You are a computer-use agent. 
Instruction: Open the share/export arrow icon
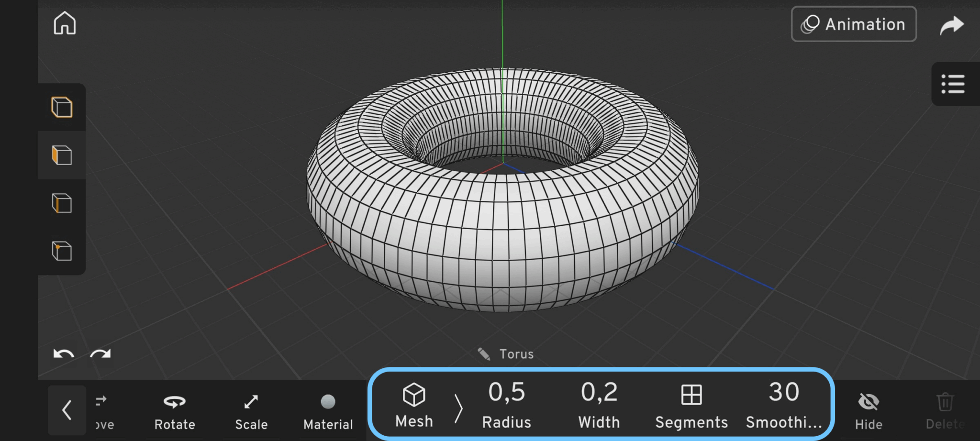pos(952,25)
